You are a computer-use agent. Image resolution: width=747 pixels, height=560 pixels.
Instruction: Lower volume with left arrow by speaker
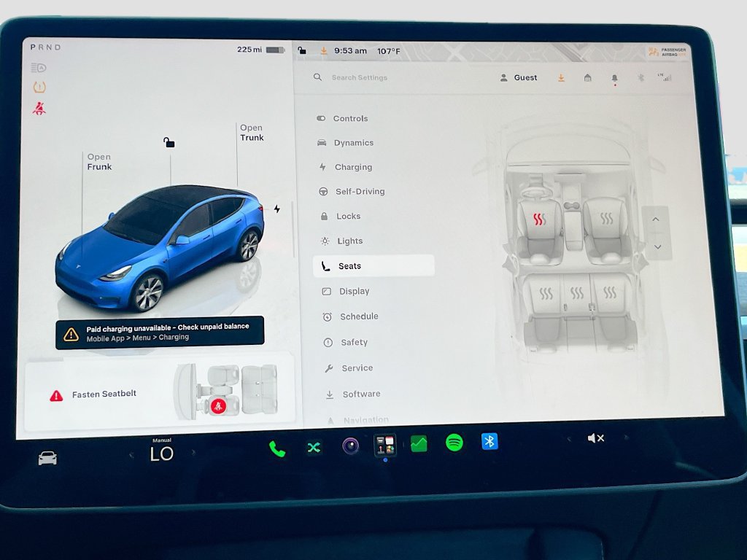569,438
